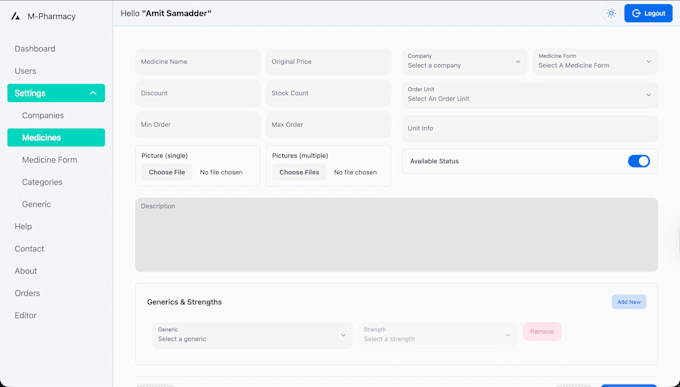Screen dimensions: 680x387
Task: Open Companies settings
Action: pyautogui.click(x=43, y=115)
